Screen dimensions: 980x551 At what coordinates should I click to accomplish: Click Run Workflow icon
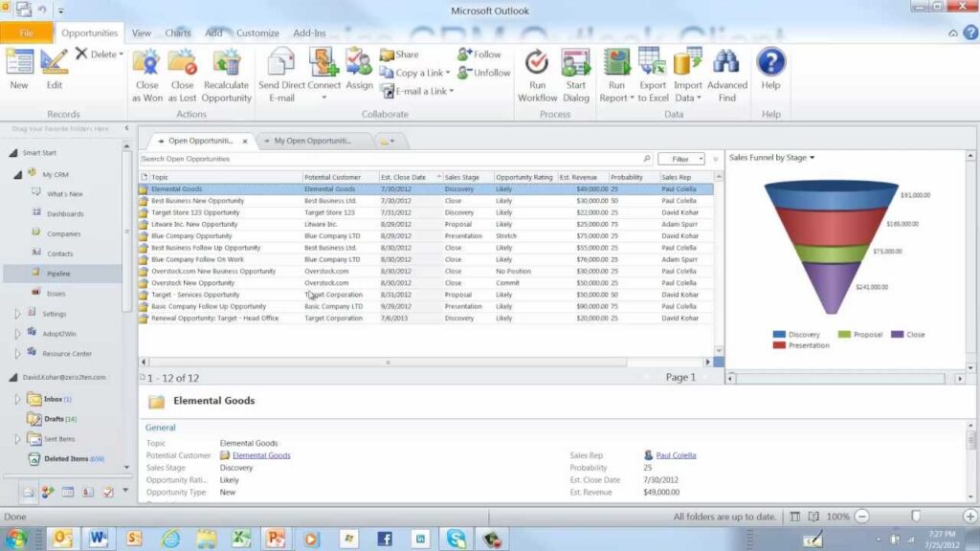(536, 62)
